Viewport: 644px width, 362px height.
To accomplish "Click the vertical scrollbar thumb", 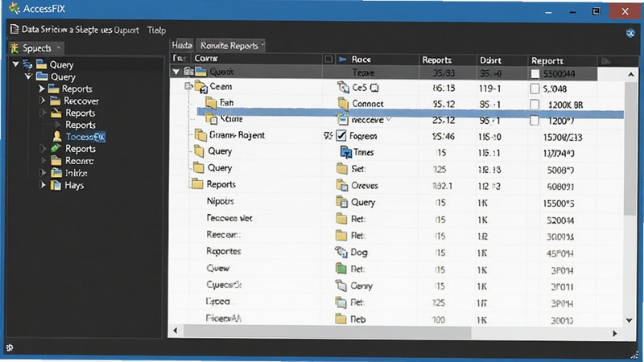I will click(x=630, y=148).
